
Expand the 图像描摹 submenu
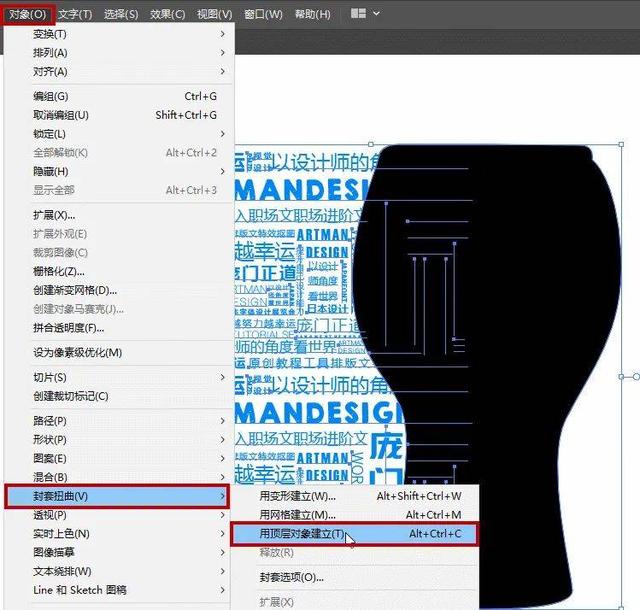(118, 553)
